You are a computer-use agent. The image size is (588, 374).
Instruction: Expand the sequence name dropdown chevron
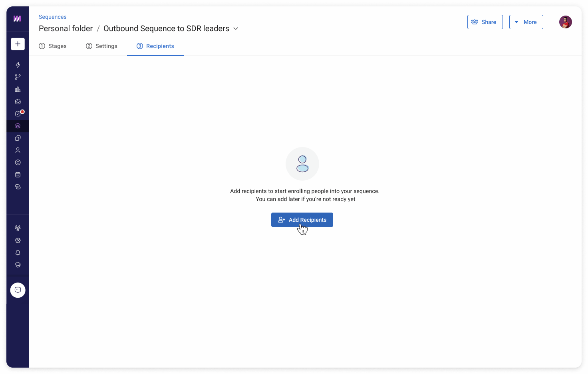tap(236, 28)
